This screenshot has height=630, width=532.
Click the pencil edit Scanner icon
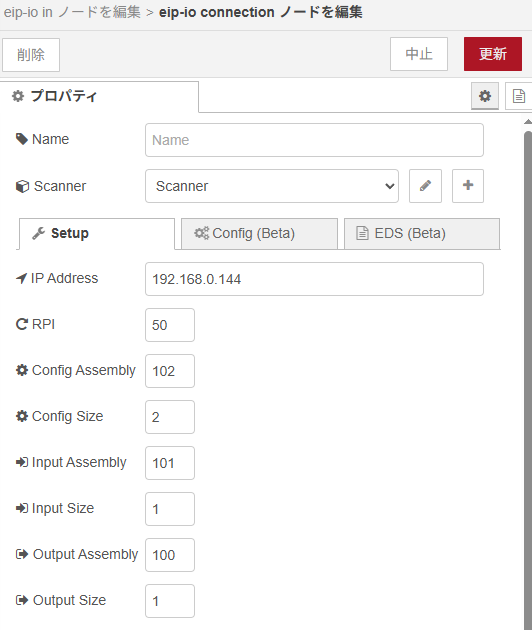point(425,186)
